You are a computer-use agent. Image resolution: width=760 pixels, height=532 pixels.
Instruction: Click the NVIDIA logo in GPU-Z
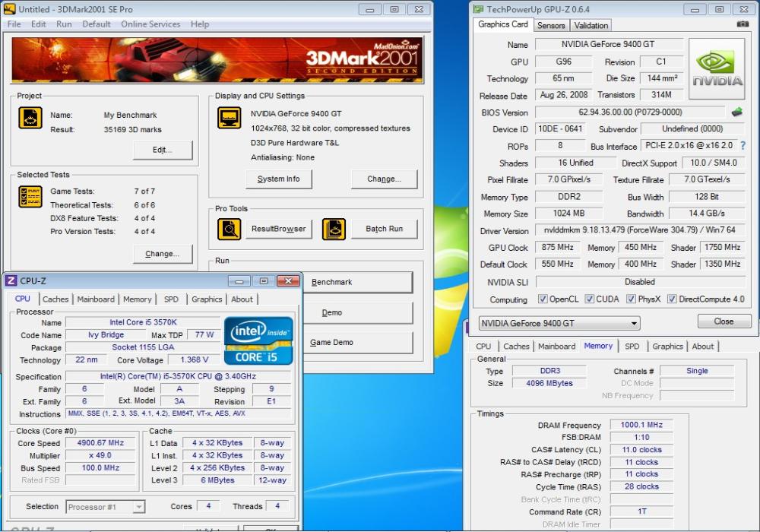pos(717,69)
